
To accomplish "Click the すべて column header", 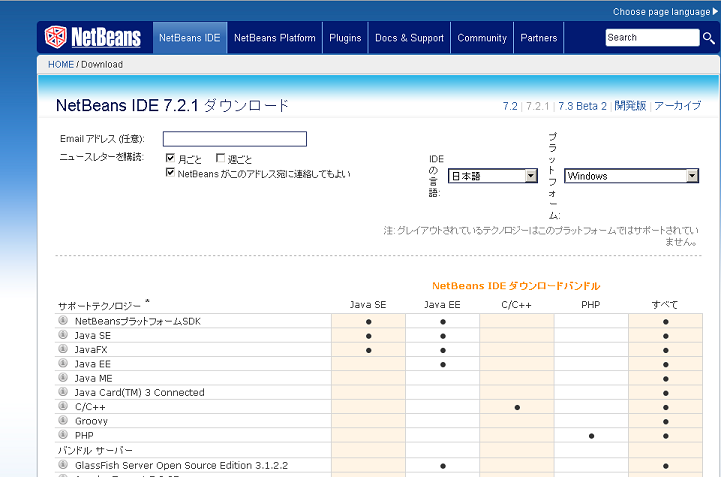I will [x=665, y=305].
